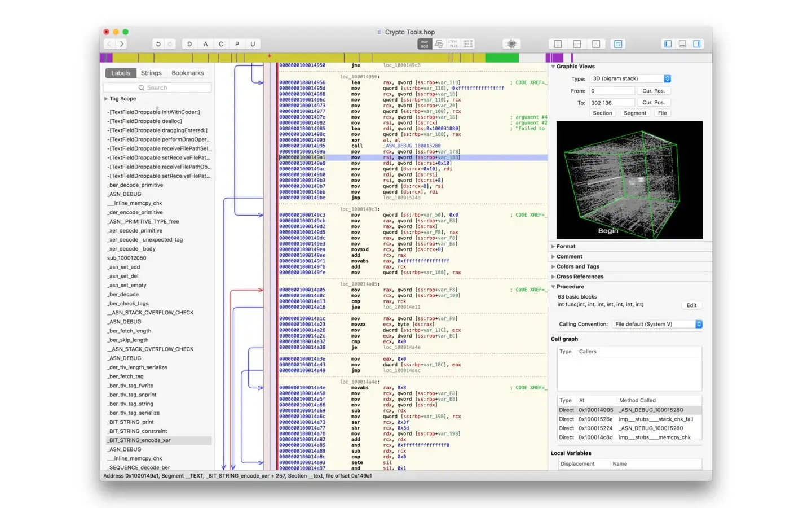Collapse the Graphic Views section
Image resolution: width=812 pixels, height=508 pixels.
(x=553, y=66)
